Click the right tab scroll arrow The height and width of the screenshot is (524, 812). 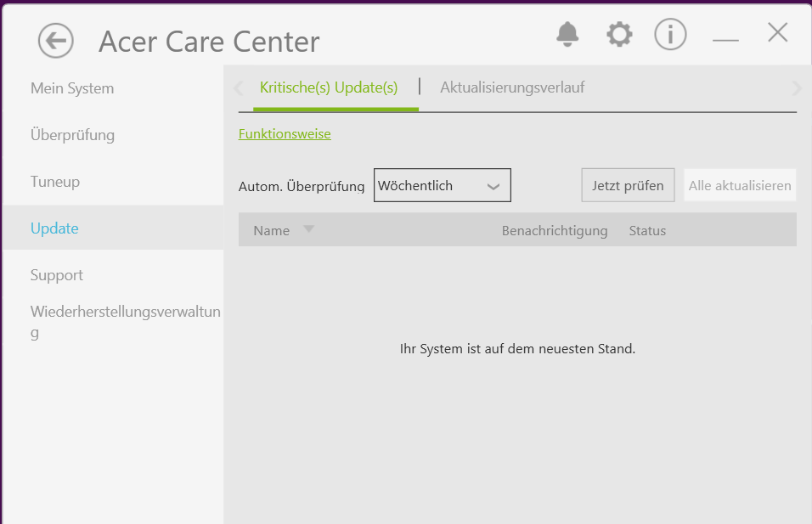pos(797,88)
